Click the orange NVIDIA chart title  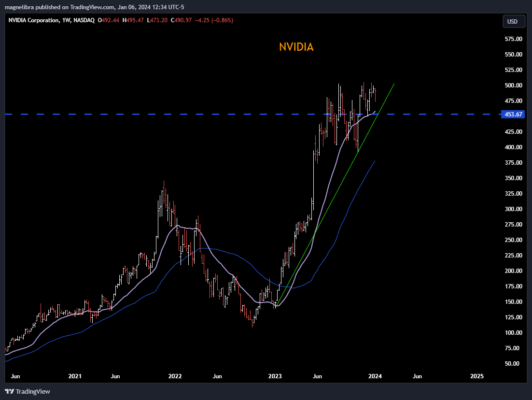coord(296,47)
